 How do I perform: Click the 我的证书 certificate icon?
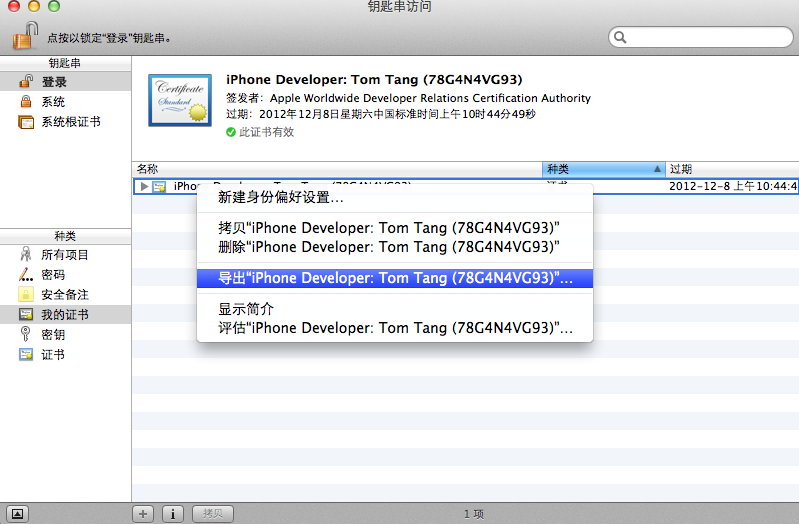pyautogui.click(x=26, y=315)
